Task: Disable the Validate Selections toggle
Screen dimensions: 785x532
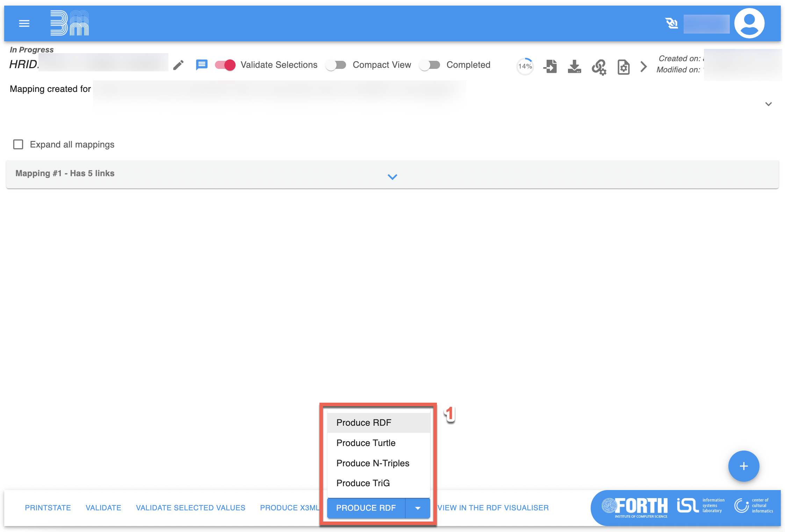Action: click(x=225, y=65)
